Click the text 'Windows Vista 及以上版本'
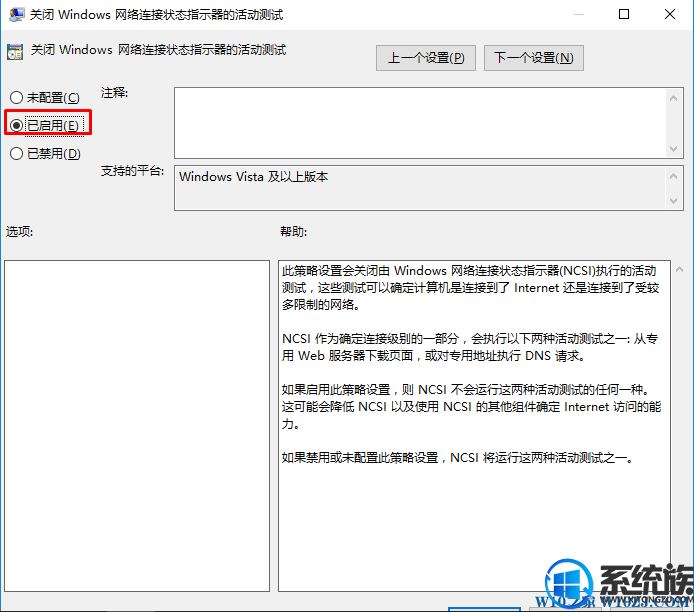This screenshot has width=694, height=612. point(254,177)
